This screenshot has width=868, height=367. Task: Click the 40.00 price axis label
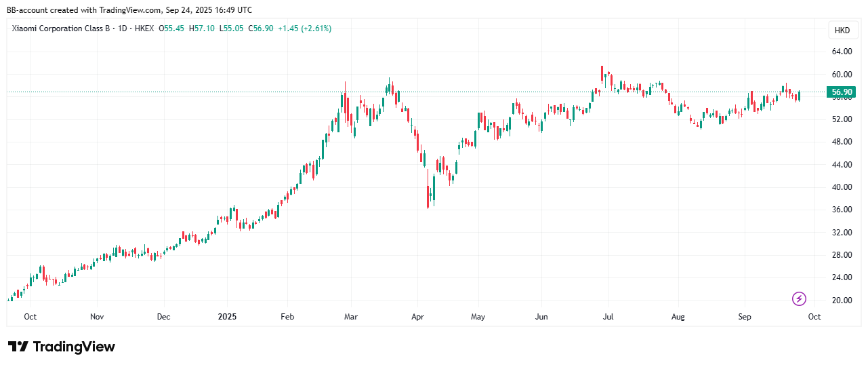point(842,187)
